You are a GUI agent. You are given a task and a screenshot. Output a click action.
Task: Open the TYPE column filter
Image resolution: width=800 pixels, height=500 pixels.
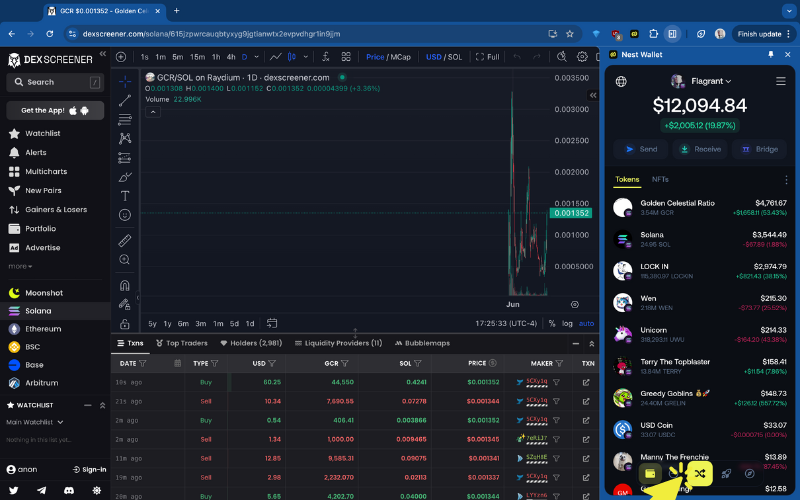point(214,363)
